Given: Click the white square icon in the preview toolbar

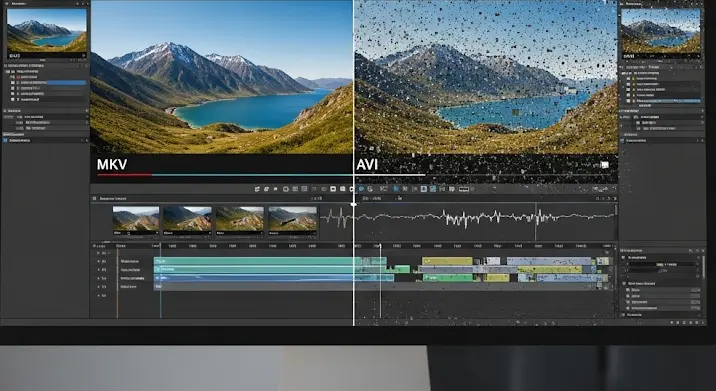Looking at the screenshot, I should coord(333,189).
